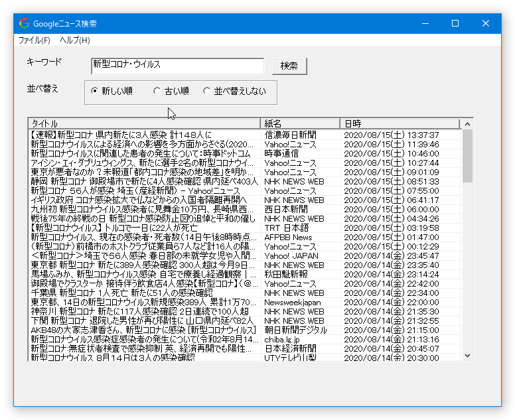Select row ＜新型コロナ＞埼玉で56人感染
Image resolution: width=515 pixels, height=420 pixels.
pos(245,255)
